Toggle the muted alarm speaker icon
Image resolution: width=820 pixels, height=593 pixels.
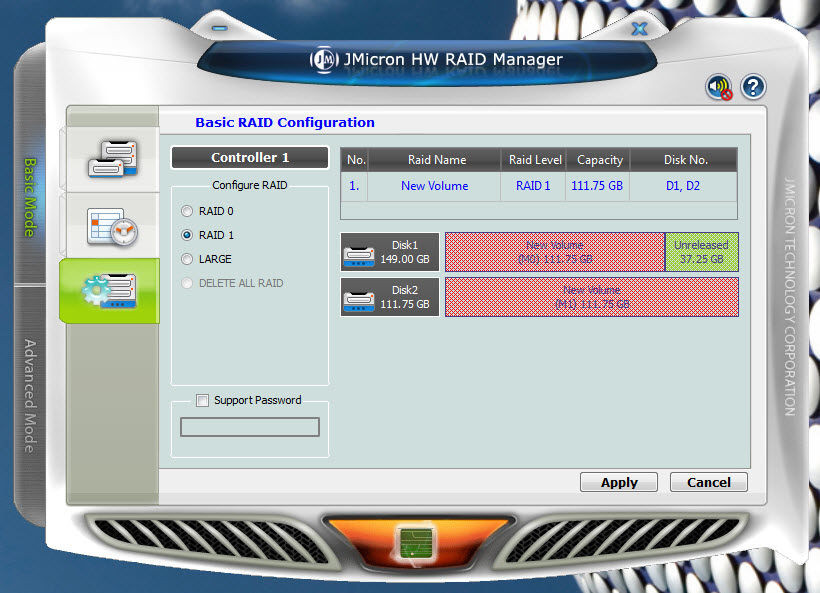coord(719,87)
